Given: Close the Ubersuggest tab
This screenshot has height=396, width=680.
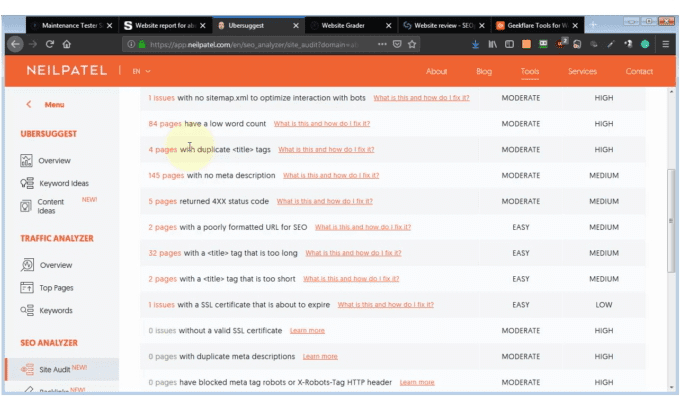Looking at the screenshot, I should click(296, 26).
